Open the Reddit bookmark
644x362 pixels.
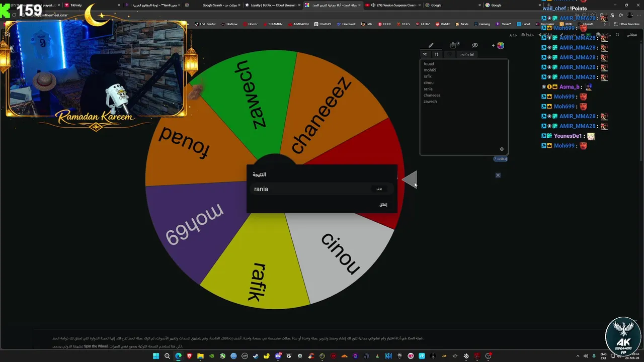pos(442,24)
